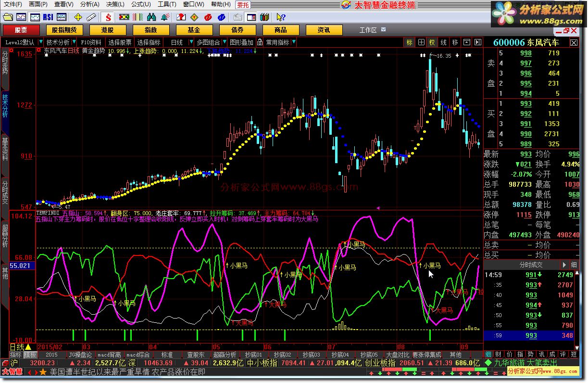Click the 港股 category button
This screenshot has width=588, height=383.
[x=107, y=30]
